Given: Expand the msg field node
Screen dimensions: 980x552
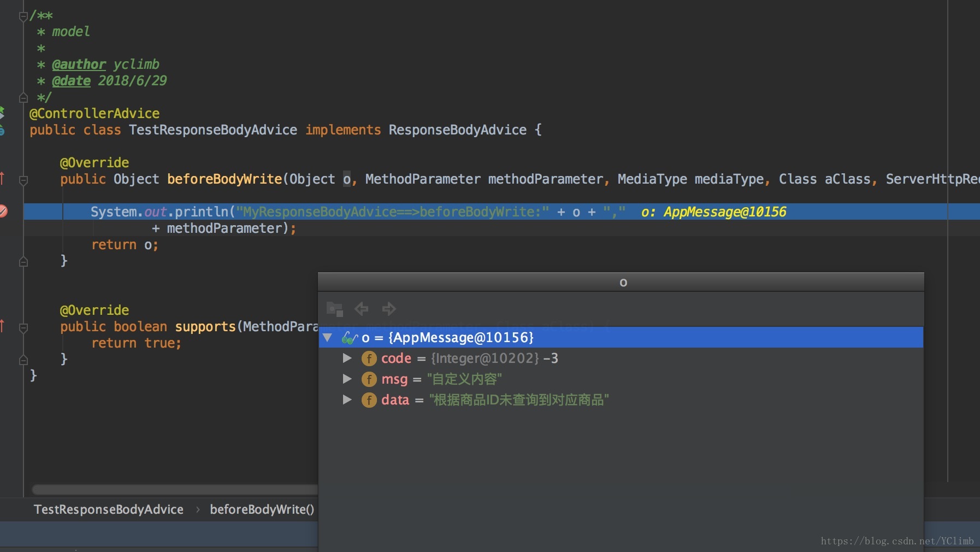Looking at the screenshot, I should [x=347, y=379].
